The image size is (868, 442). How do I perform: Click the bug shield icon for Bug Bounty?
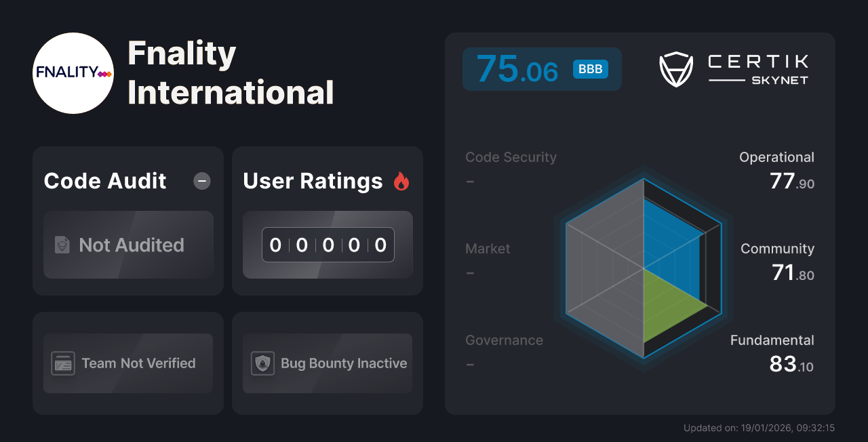point(263,363)
